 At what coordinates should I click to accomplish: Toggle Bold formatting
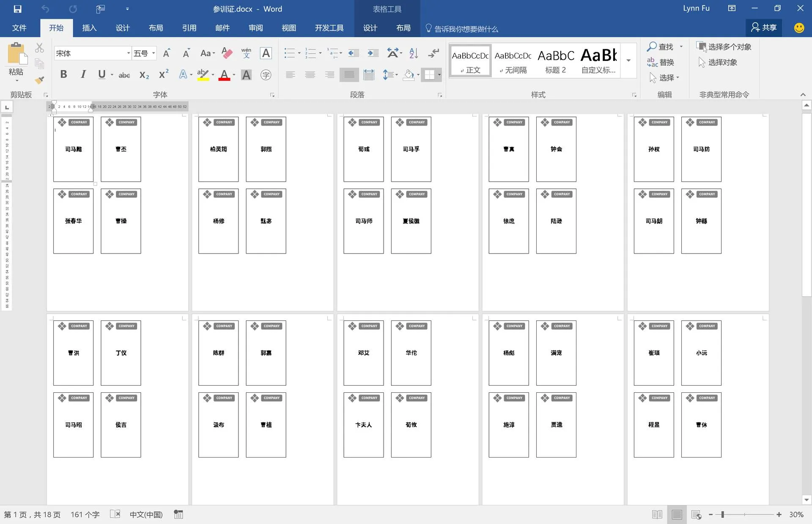pyautogui.click(x=63, y=75)
